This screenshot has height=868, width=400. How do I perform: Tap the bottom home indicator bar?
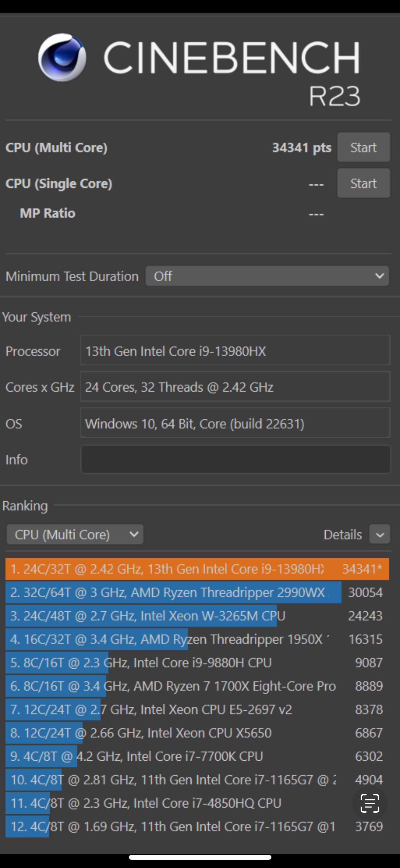200,857
